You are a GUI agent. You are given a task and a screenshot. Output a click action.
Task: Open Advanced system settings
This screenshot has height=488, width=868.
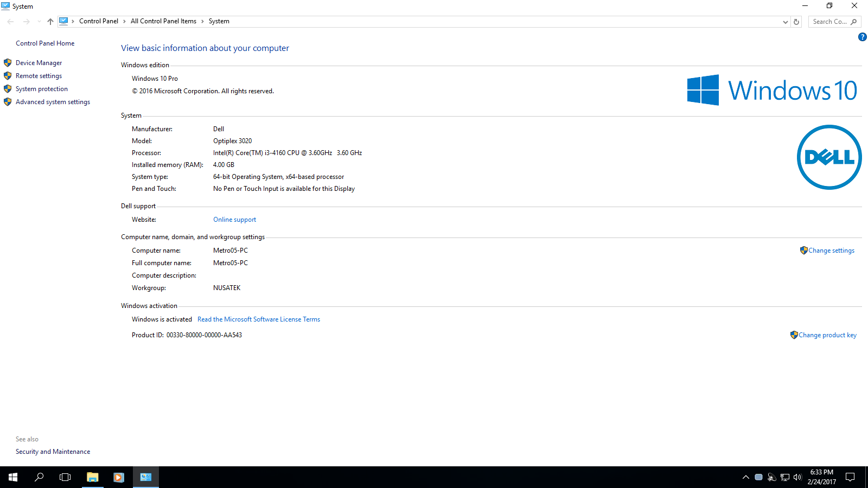click(53, 102)
